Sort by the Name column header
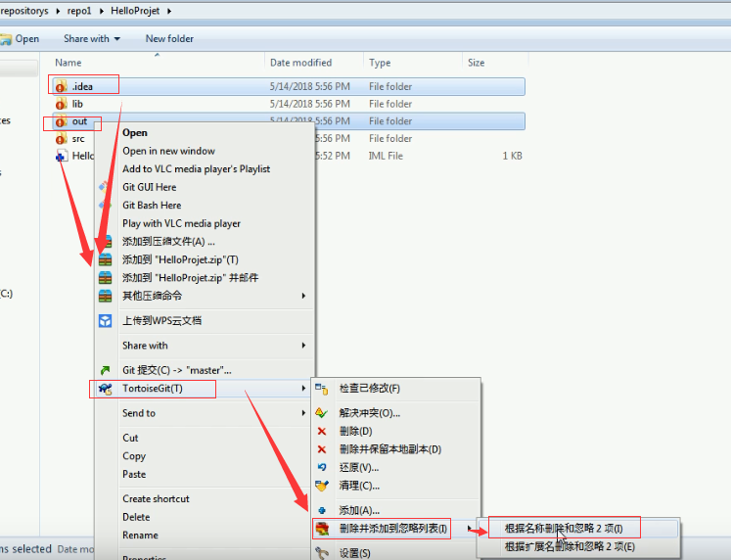 coord(69,63)
